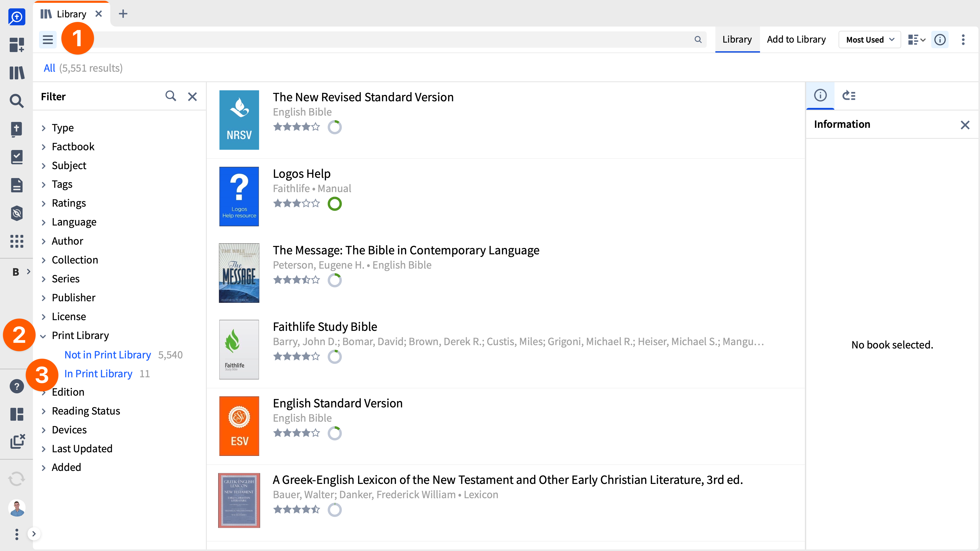Open the dashboard add-panel icon in sidebar
This screenshot has height=551, width=980.
point(17,44)
